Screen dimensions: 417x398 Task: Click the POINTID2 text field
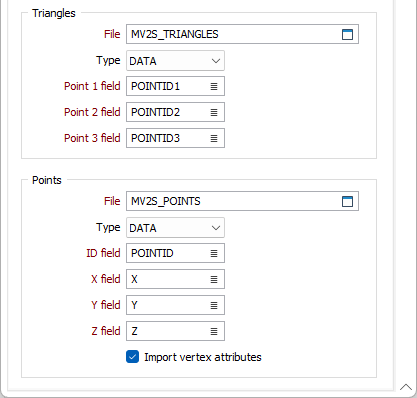pyautogui.click(x=167, y=112)
